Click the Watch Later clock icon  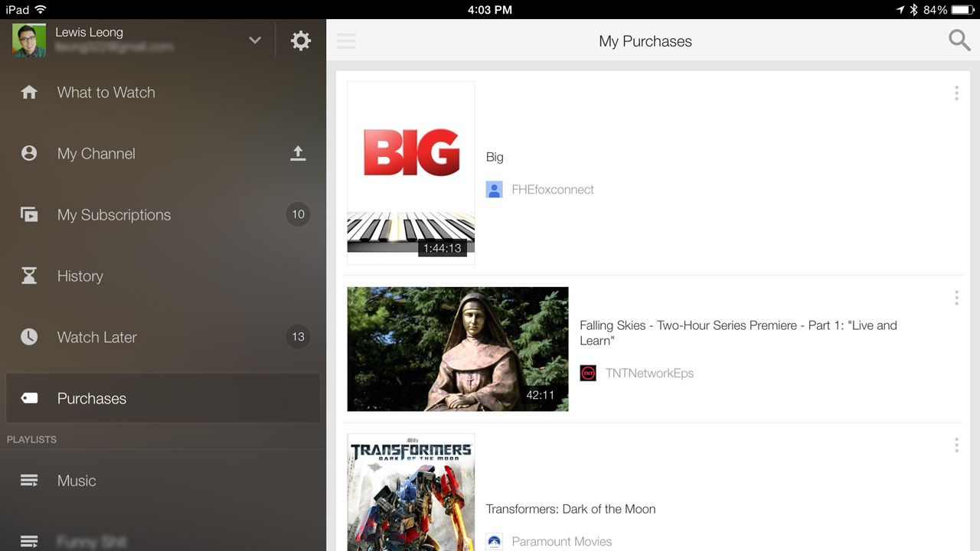point(29,337)
